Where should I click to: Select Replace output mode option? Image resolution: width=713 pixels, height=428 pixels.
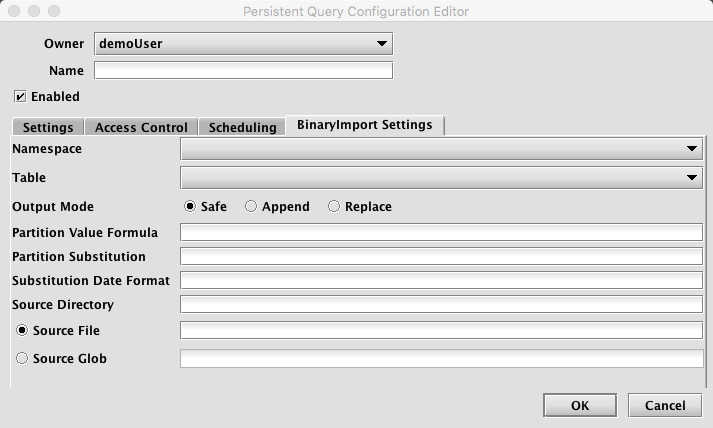point(334,207)
